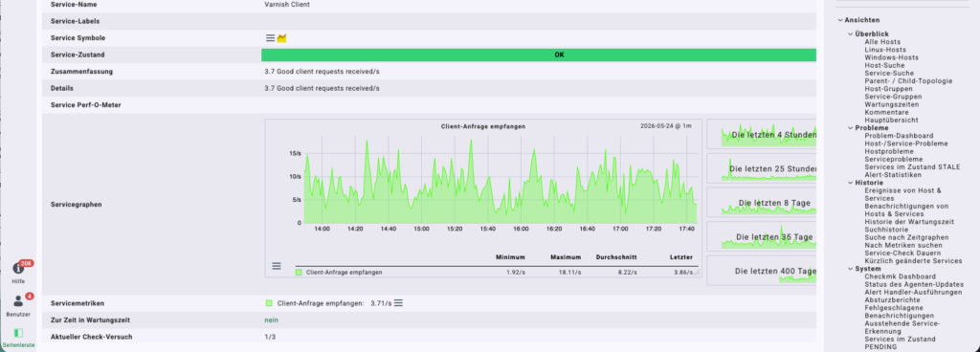Viewport: 980px width, 352px height.
Task: Open Alert-Statistiken view
Action: 893,175
